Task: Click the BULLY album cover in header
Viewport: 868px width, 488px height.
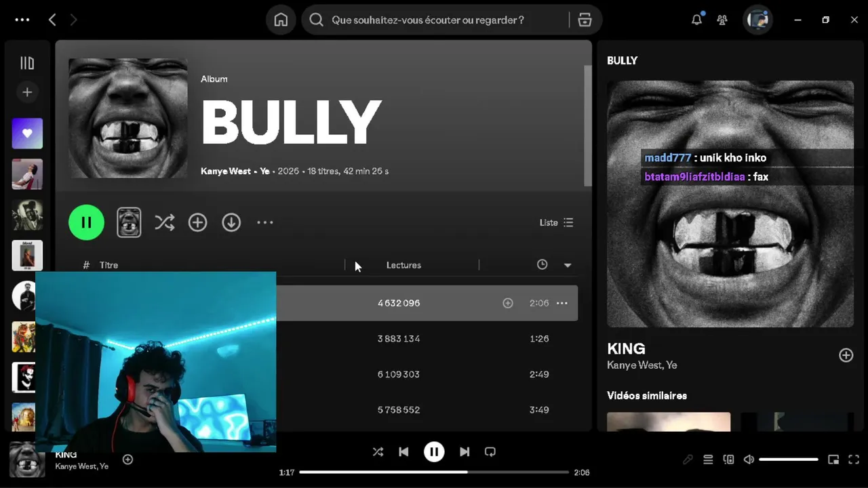Action: tap(128, 118)
